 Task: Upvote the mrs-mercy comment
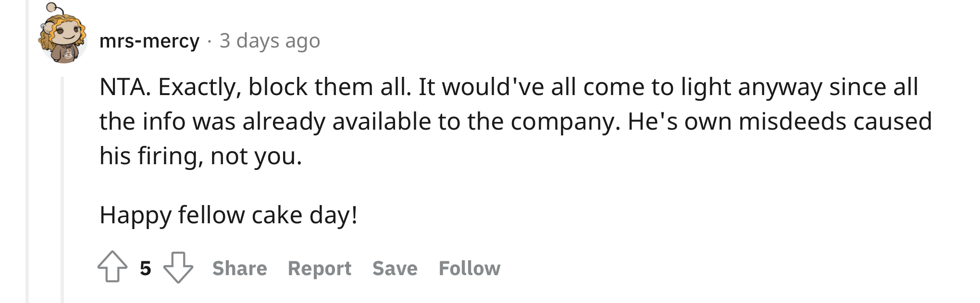pos(112,267)
